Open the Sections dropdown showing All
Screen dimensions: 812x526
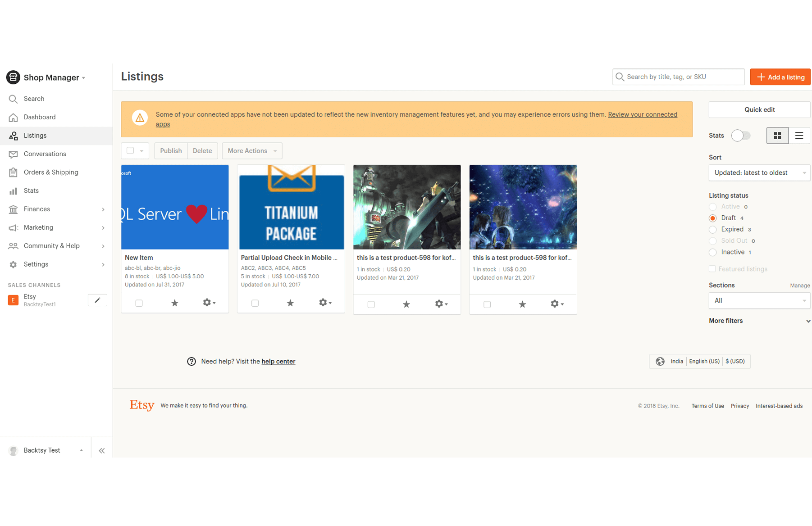[759, 301]
